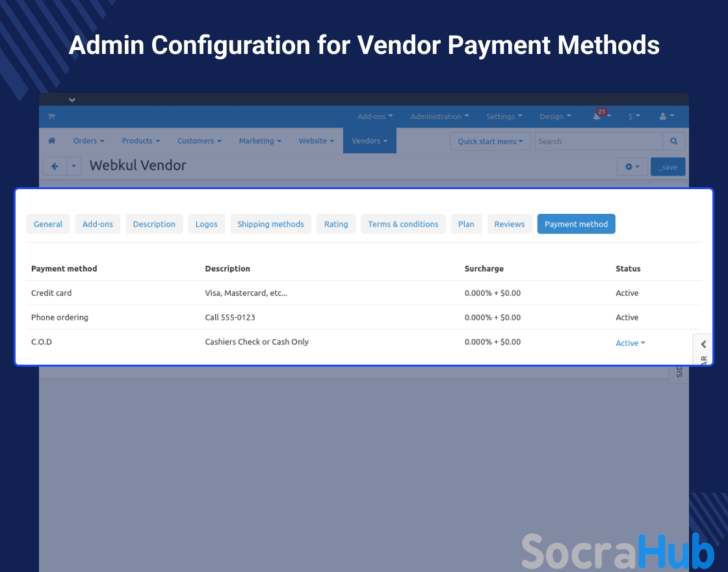The height and width of the screenshot is (572, 728).
Task: Open the gear settings icon menu
Action: coord(631,167)
